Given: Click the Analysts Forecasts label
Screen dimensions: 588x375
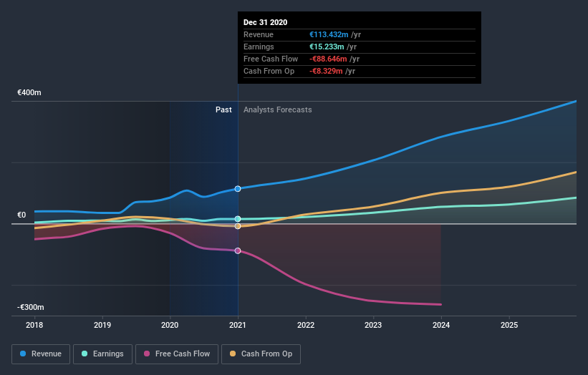Looking at the screenshot, I should click(277, 109).
